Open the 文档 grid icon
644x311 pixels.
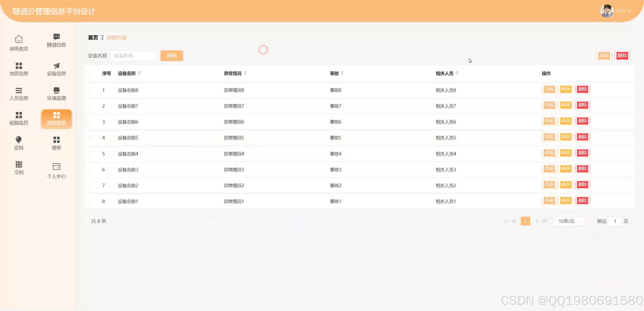(x=19, y=165)
